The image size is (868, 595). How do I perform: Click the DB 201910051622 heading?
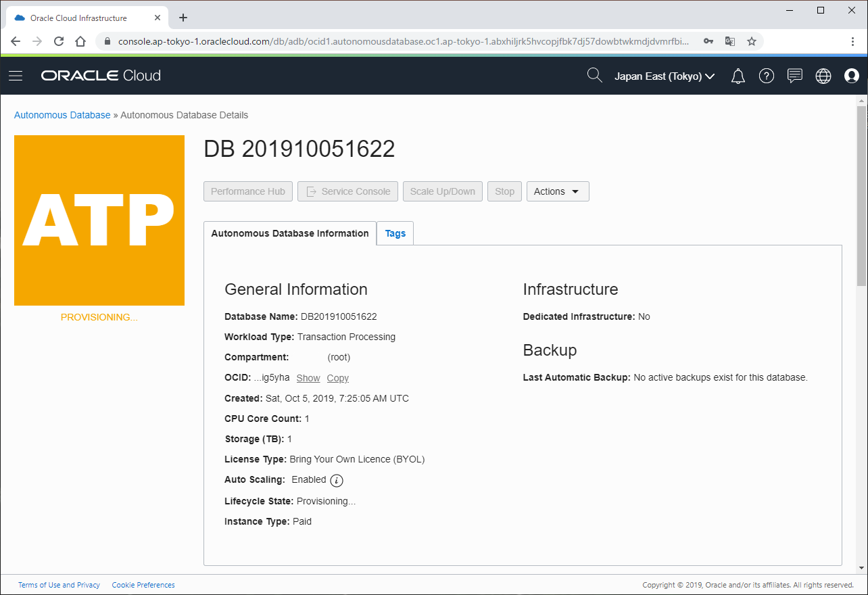point(299,149)
